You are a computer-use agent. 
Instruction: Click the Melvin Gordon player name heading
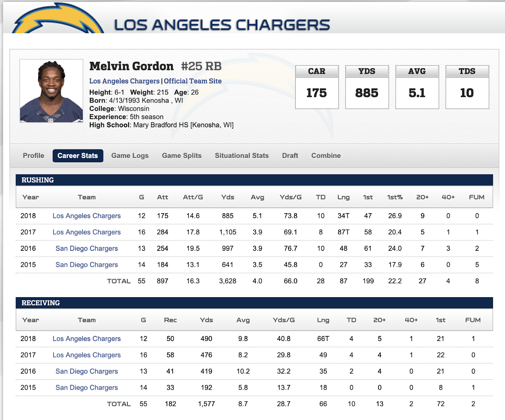131,66
